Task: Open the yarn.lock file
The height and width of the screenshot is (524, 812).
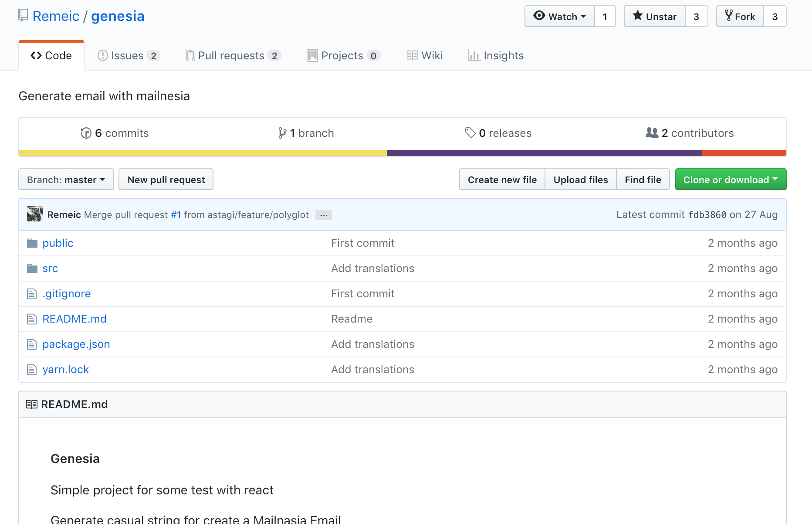Action: coord(66,370)
